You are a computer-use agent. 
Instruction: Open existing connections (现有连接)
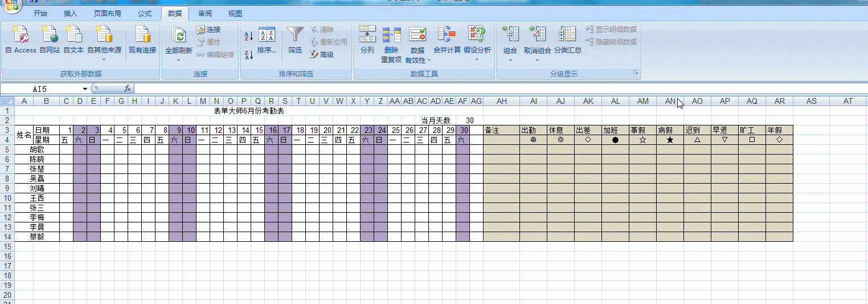coord(142,39)
